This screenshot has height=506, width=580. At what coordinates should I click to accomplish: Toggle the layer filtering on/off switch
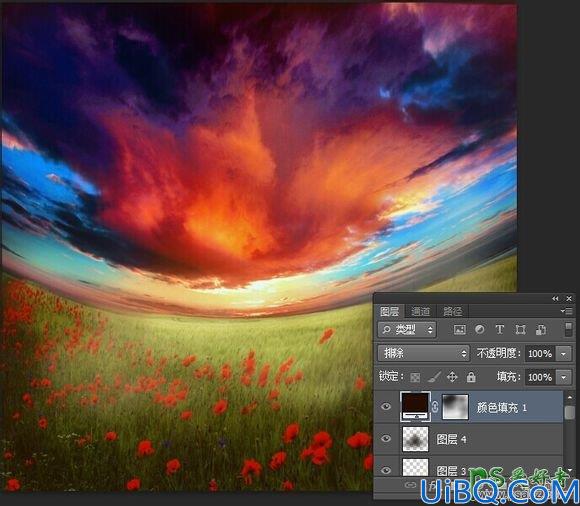[x=569, y=329]
